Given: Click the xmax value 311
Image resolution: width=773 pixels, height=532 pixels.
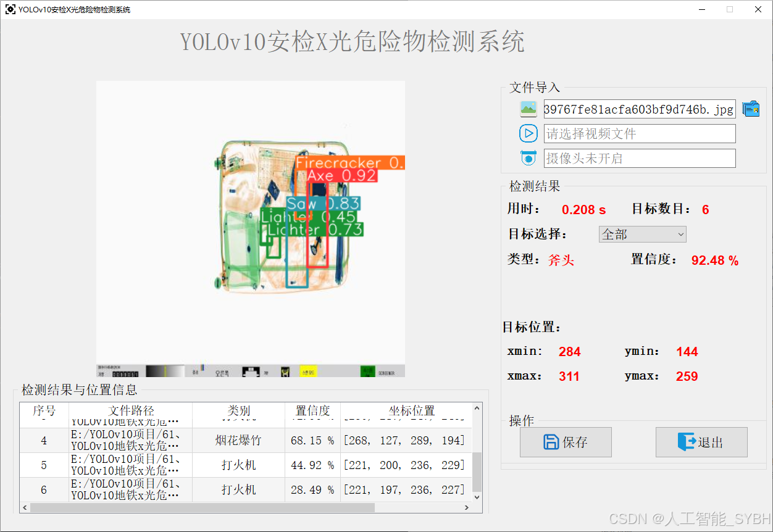Looking at the screenshot, I should click(x=569, y=376).
